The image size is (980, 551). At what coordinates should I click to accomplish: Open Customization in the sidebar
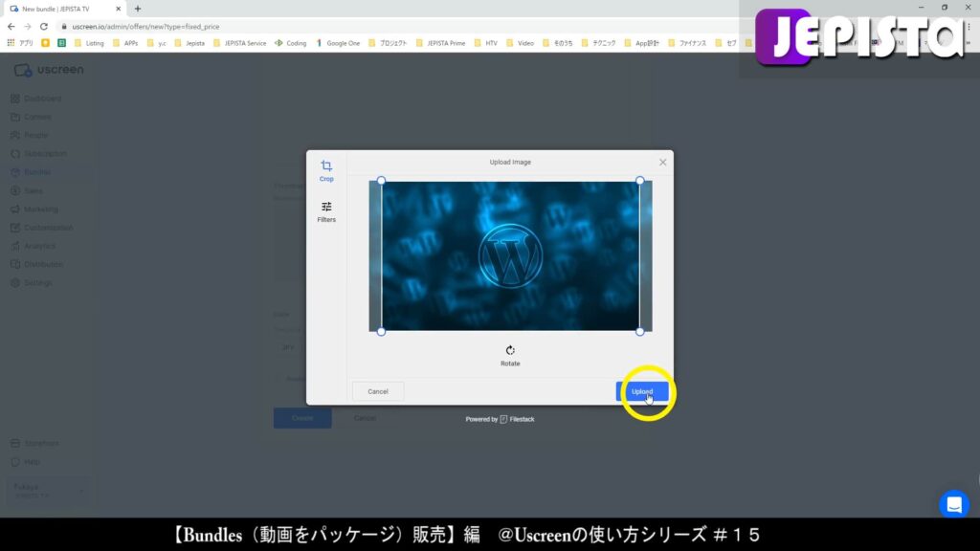pyautogui.click(x=42, y=228)
